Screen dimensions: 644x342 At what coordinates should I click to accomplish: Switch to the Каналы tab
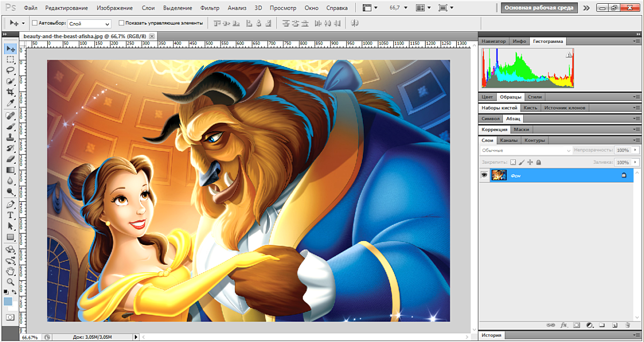[x=508, y=141]
